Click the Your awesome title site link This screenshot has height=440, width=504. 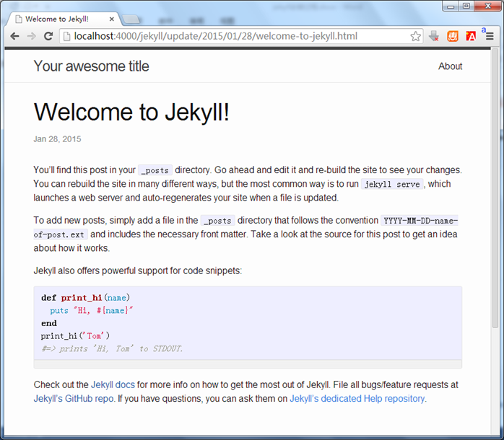coord(91,66)
